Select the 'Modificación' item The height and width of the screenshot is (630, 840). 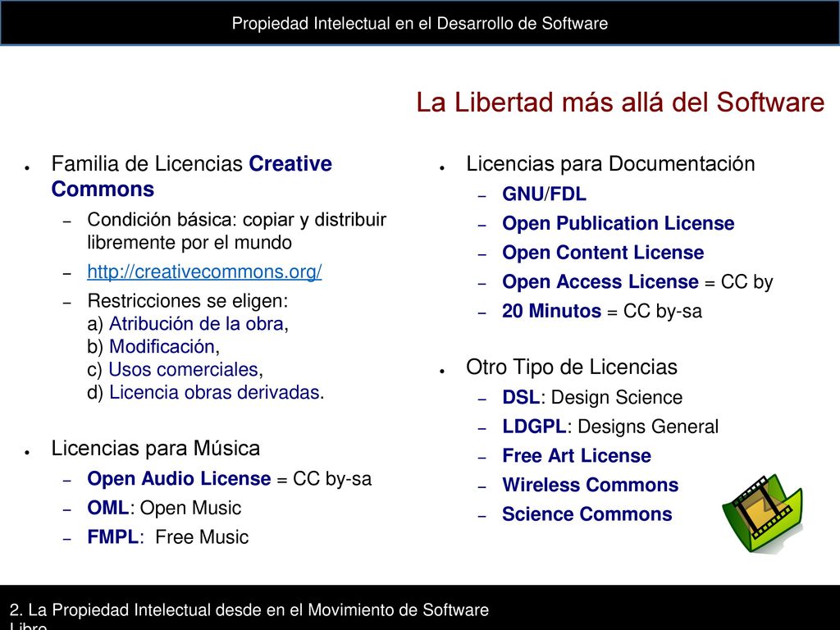pos(162,347)
